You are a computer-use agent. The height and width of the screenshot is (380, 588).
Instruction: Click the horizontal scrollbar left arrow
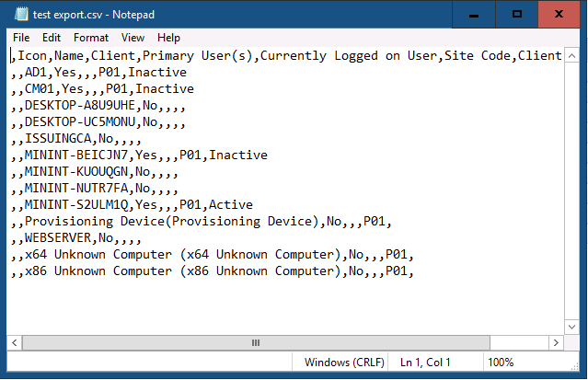tap(14, 343)
